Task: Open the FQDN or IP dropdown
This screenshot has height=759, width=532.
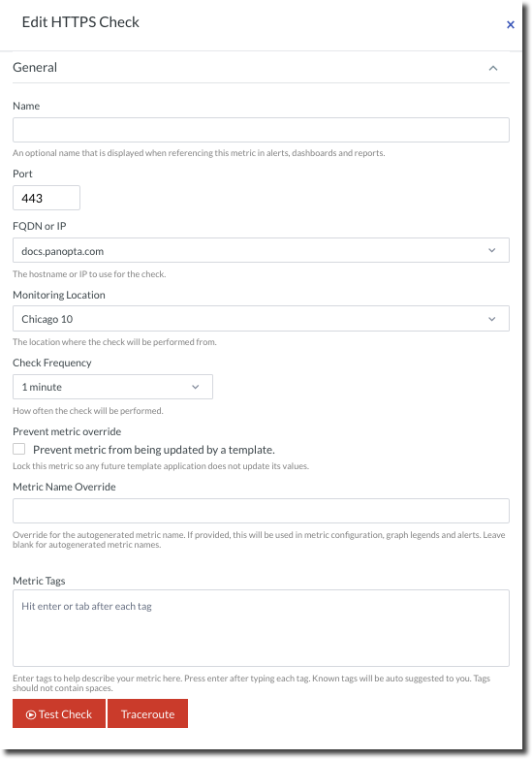Action: pyautogui.click(x=261, y=250)
